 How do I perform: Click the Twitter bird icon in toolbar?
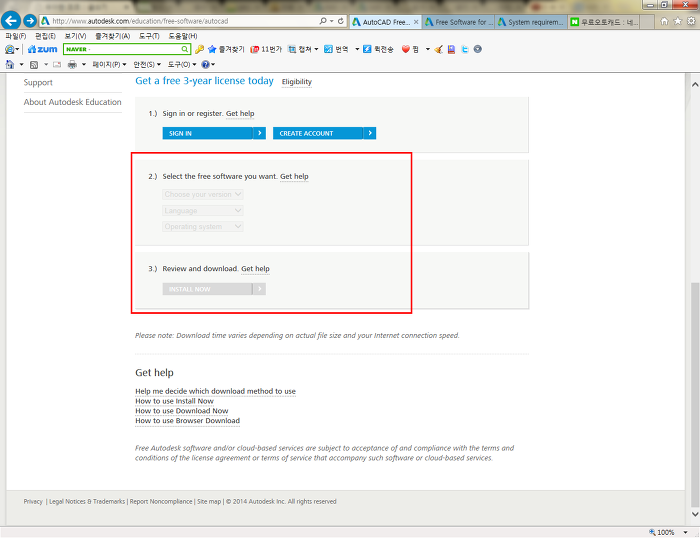coord(465,49)
